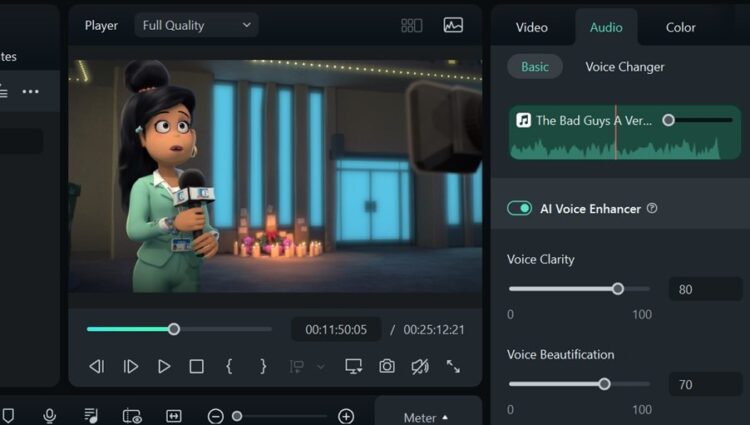Open the video scopes waveform icon

[x=453, y=25]
